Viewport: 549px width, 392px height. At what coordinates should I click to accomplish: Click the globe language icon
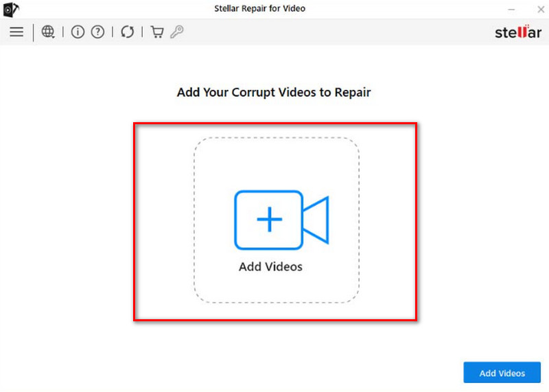(x=48, y=32)
